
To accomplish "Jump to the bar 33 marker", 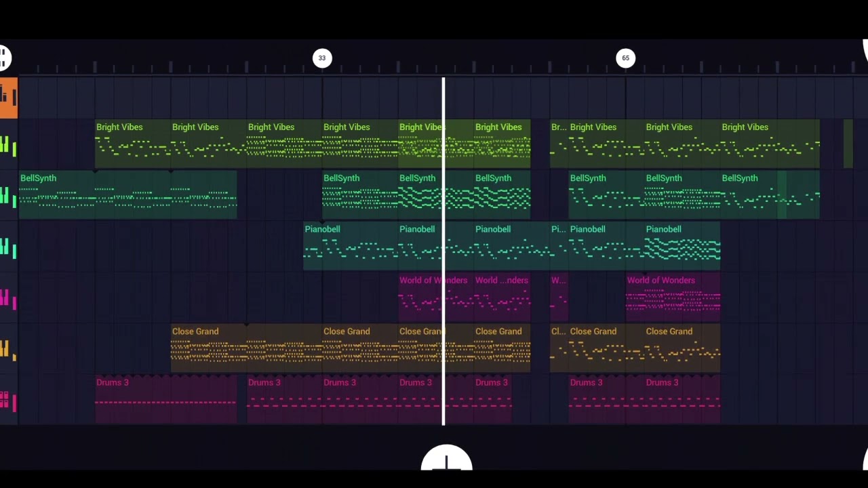I will (322, 58).
